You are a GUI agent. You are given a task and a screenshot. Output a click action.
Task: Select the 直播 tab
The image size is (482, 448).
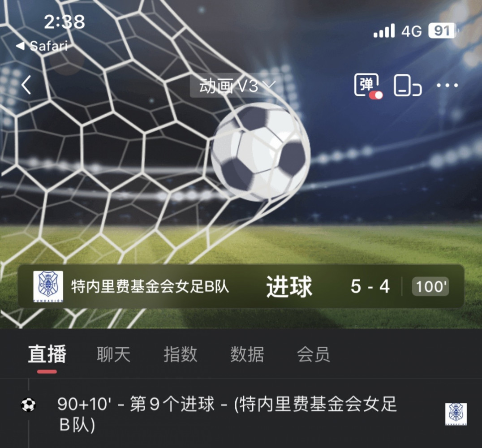47,354
